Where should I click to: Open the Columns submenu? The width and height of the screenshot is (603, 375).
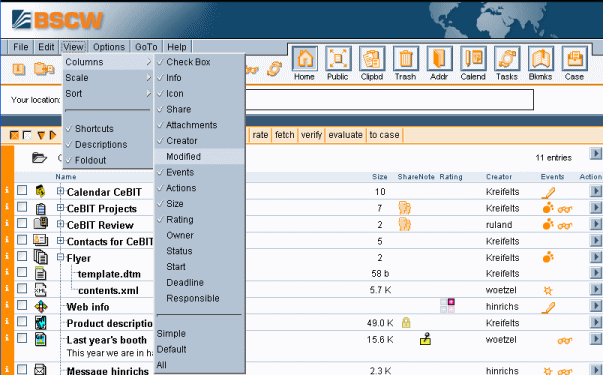[x=108, y=62]
